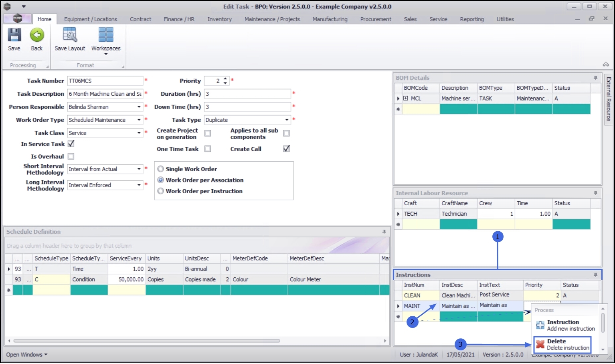Click the Save Layout icon
This screenshot has width=615, height=364.
[x=70, y=35]
